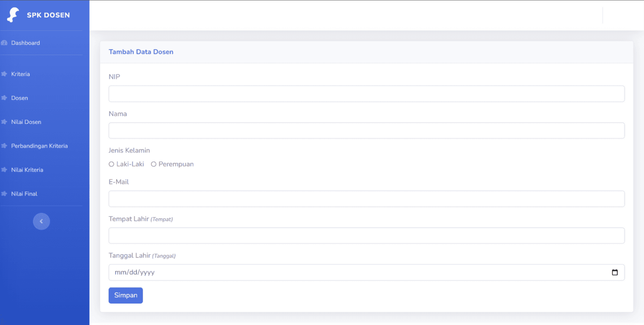Click the Jenis Kelamin label

129,150
